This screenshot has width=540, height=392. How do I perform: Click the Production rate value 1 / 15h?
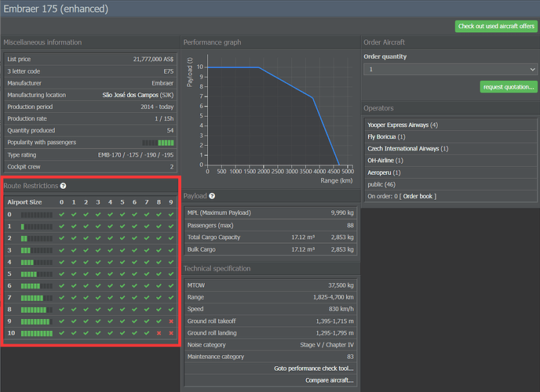164,119
